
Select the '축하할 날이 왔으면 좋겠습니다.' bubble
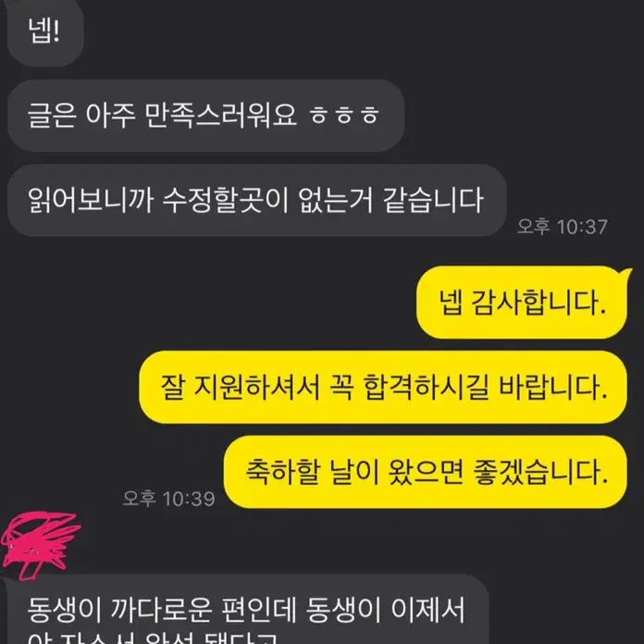(425, 472)
